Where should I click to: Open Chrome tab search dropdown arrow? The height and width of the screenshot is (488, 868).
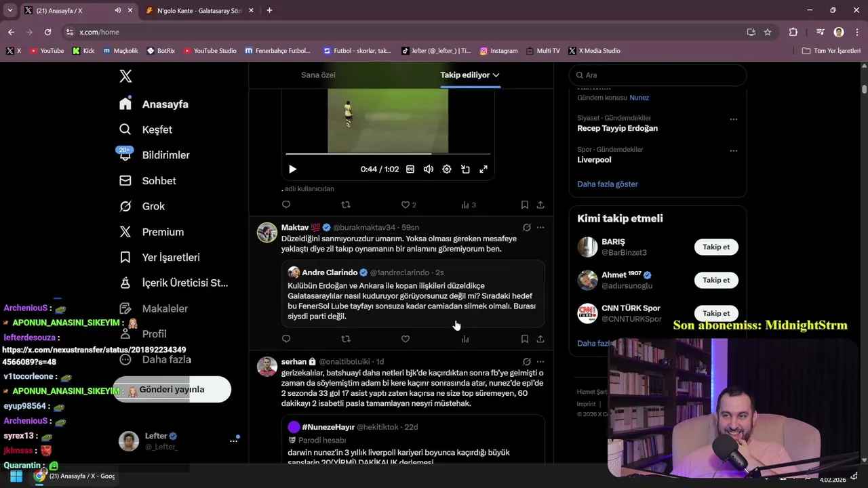coord(9,11)
